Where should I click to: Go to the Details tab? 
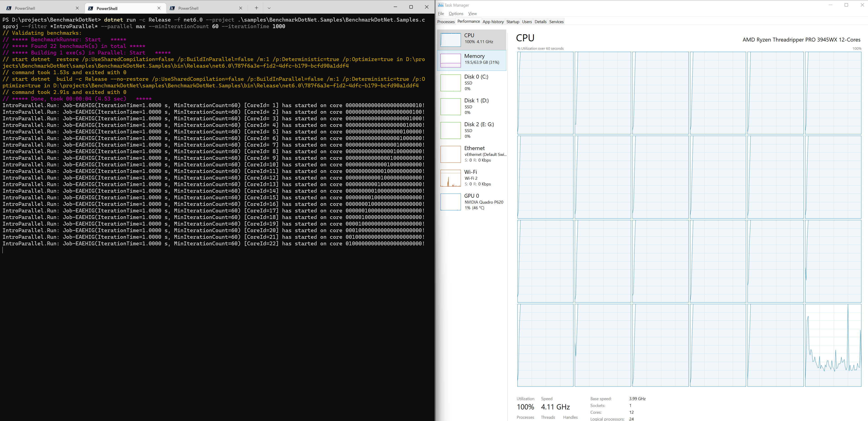pyautogui.click(x=540, y=22)
